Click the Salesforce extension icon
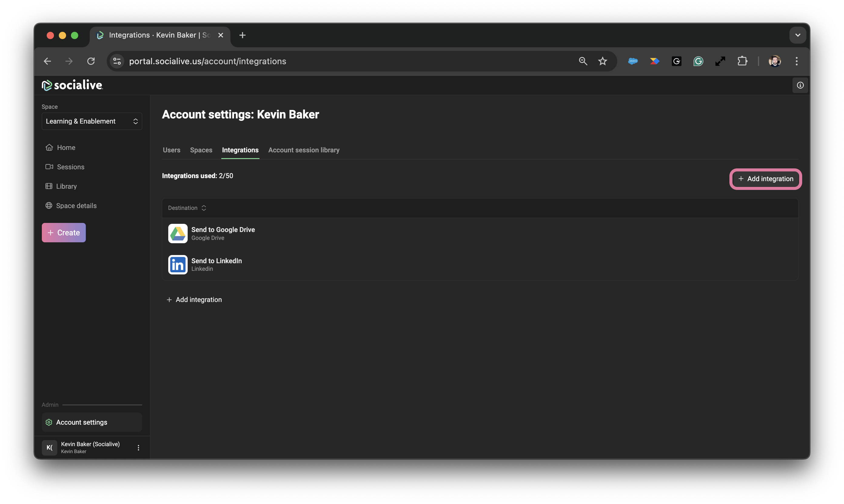 633,61
